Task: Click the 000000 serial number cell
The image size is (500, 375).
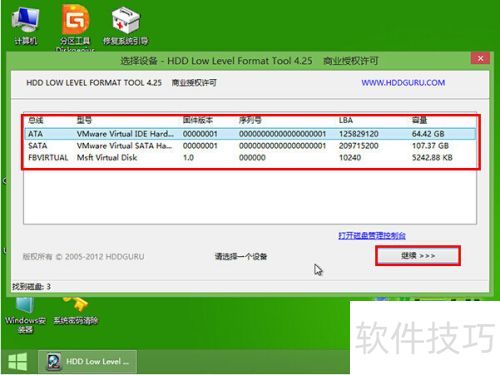Action: pyautogui.click(x=252, y=157)
